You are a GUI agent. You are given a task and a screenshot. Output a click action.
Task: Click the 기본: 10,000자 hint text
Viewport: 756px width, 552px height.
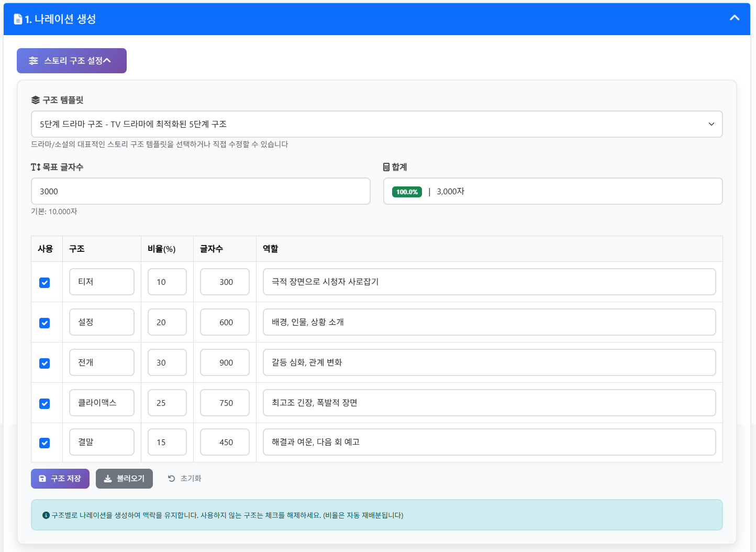coord(54,212)
